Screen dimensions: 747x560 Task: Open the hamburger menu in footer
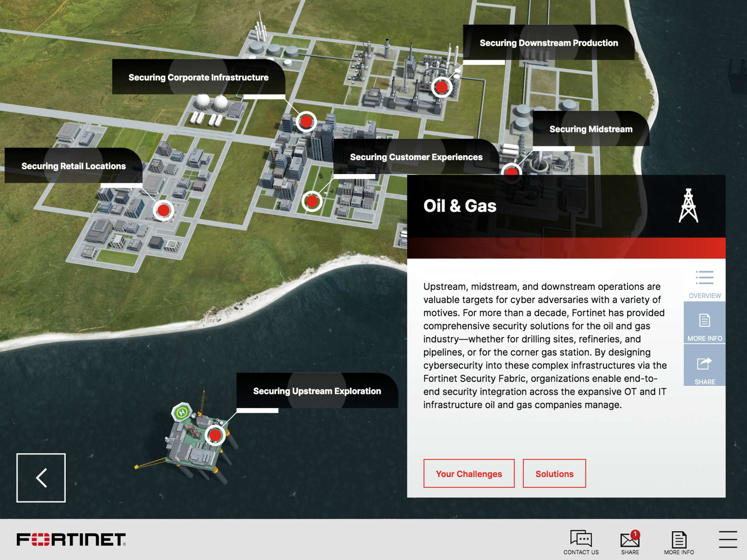click(728, 539)
